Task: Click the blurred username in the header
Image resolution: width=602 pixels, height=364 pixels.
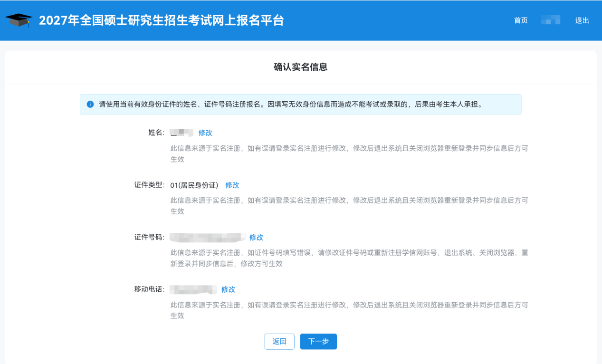Action: 551,20
